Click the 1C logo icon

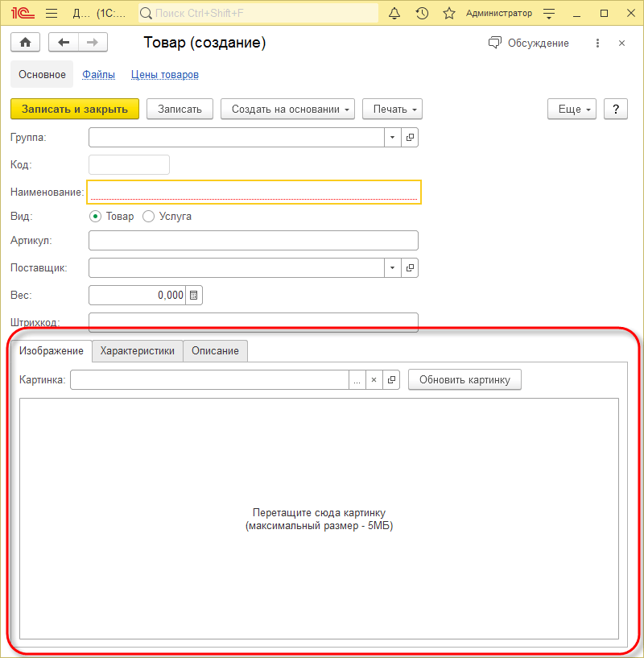click(x=23, y=14)
